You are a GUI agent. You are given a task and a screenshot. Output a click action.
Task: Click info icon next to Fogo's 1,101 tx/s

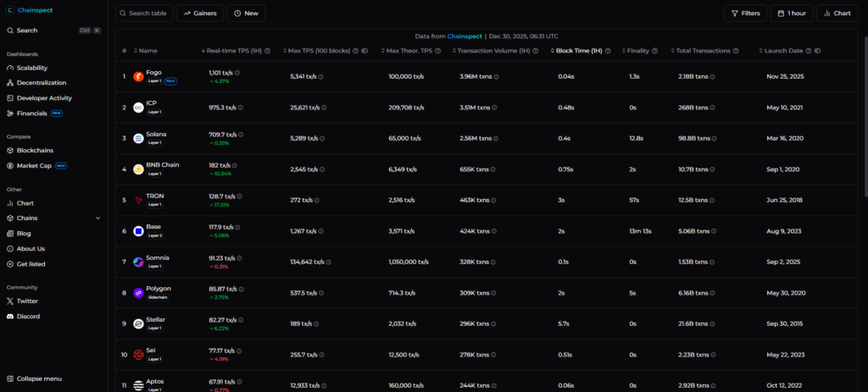(x=237, y=73)
